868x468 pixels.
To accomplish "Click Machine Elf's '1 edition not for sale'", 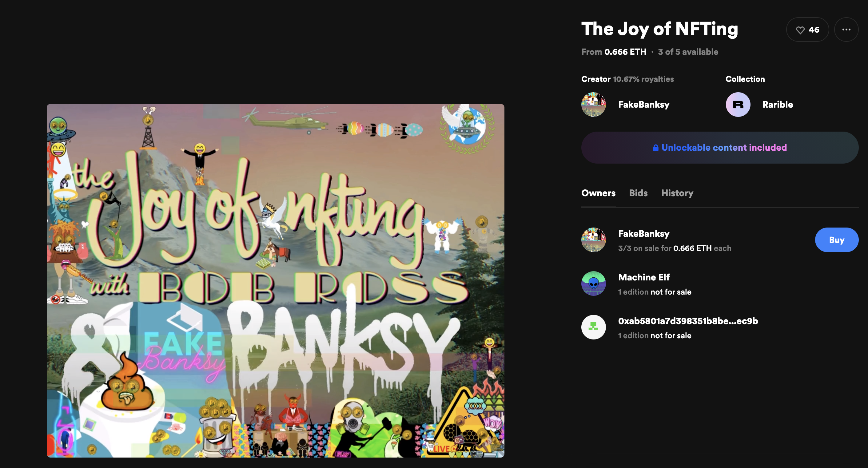I will [654, 292].
